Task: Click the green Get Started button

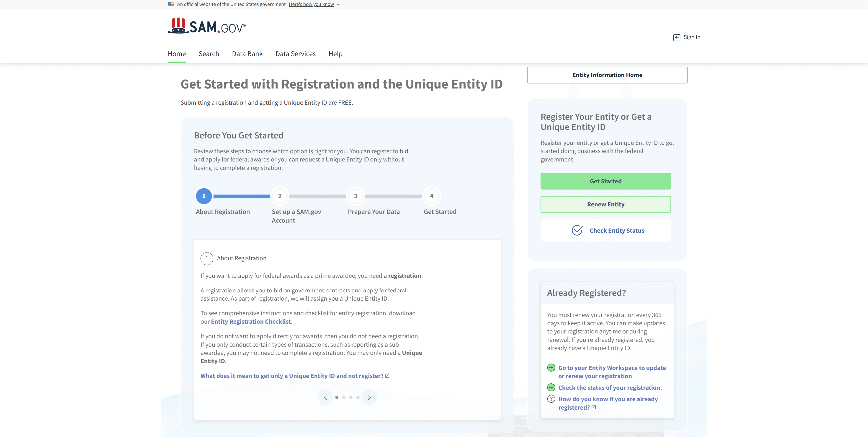Action: [x=605, y=181]
